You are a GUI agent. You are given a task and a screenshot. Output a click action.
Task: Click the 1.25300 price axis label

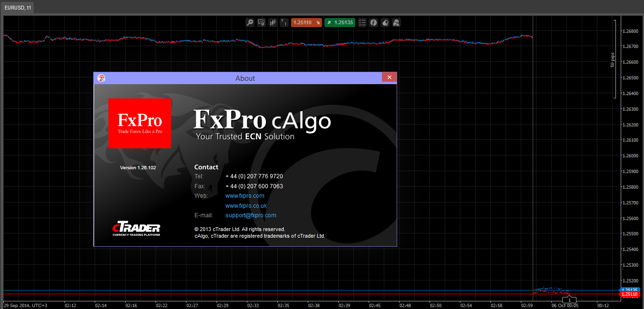pyautogui.click(x=630, y=265)
